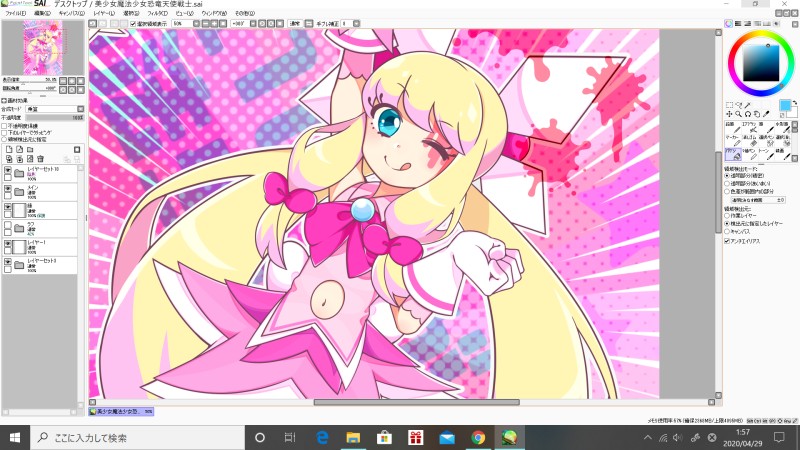Open color panel options dropdown arrow

[x=795, y=24]
